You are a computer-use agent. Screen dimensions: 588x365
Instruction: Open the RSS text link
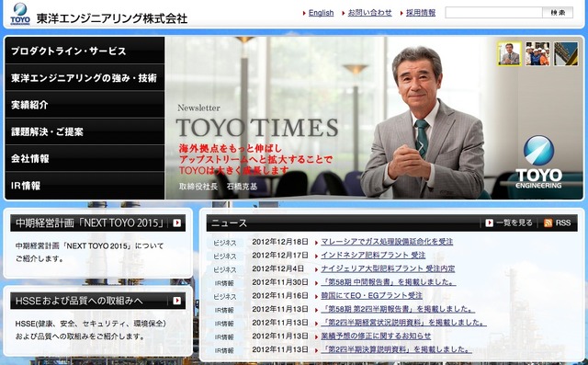click(563, 222)
